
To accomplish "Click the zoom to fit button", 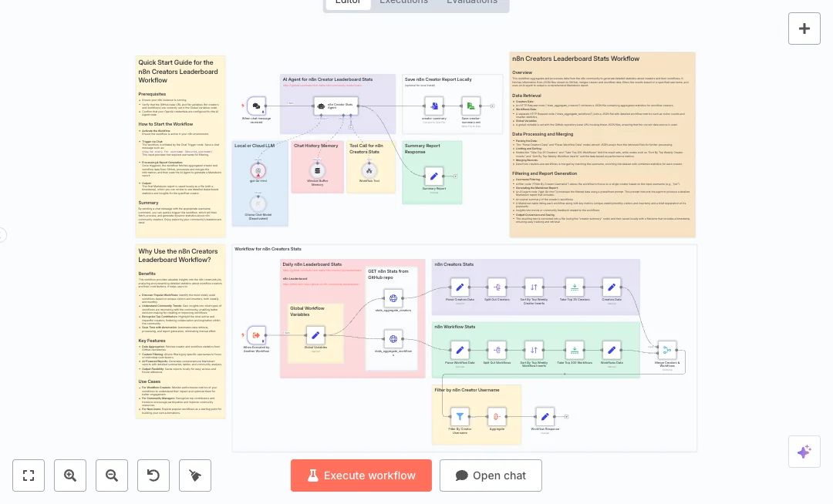I will pos(29,475).
